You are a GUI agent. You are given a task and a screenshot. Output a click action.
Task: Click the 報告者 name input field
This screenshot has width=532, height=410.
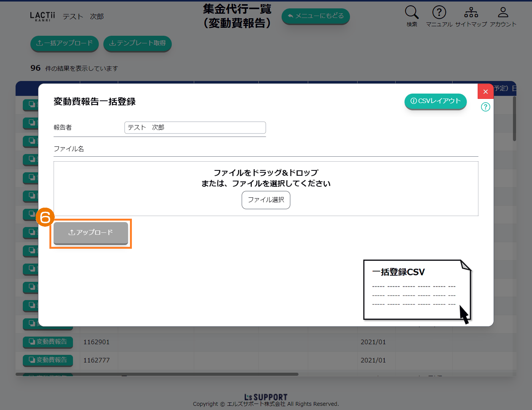coord(195,127)
